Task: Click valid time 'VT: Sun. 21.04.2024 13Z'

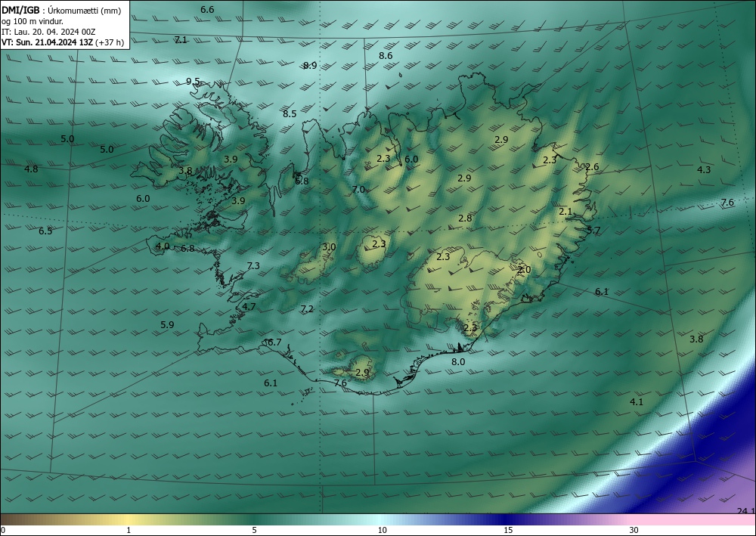Action: 47,42
